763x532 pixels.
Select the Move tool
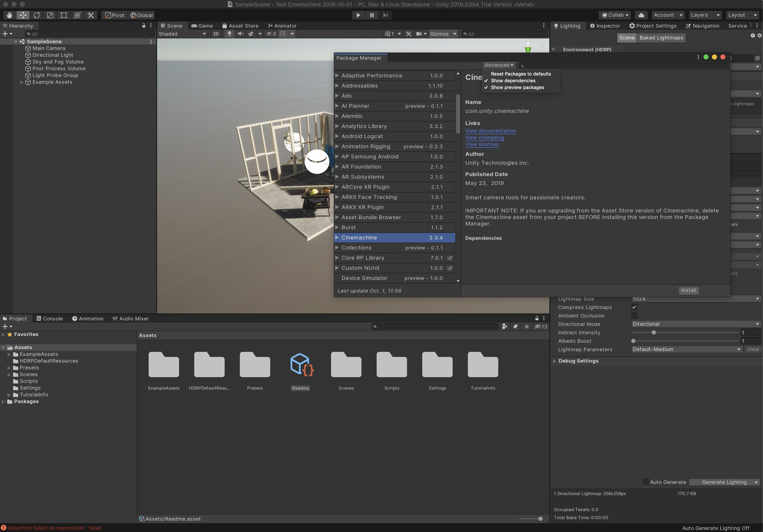[x=23, y=15]
